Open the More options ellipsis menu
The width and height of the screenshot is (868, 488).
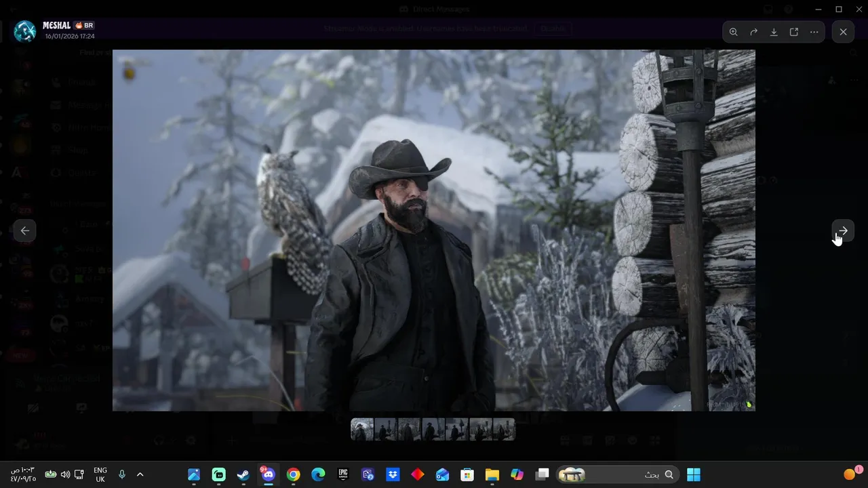coord(814,32)
